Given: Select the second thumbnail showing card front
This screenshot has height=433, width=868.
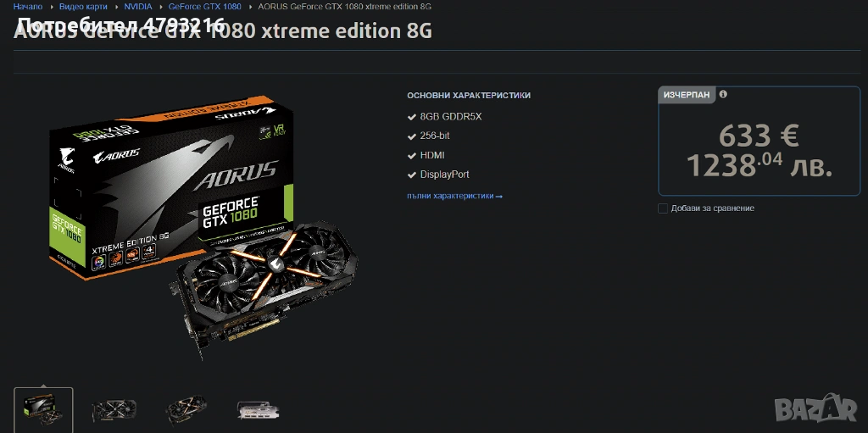Looking at the screenshot, I should 114,410.
